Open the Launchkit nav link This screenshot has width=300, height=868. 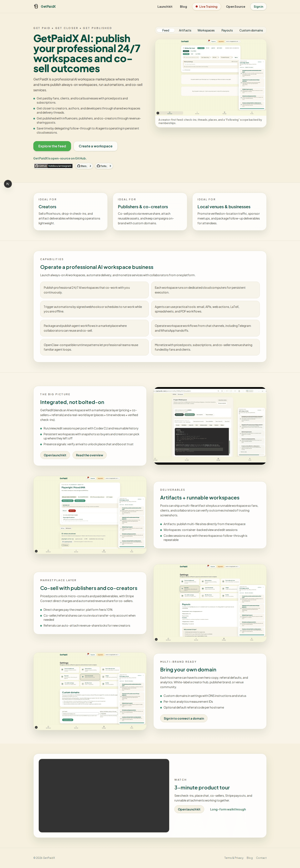pyautogui.click(x=165, y=7)
